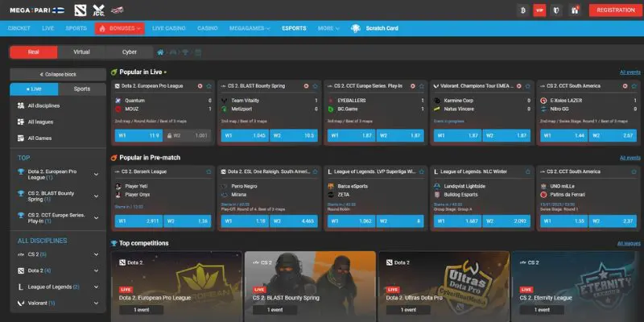Expand the League of Legends discipline chevron

tap(96, 287)
